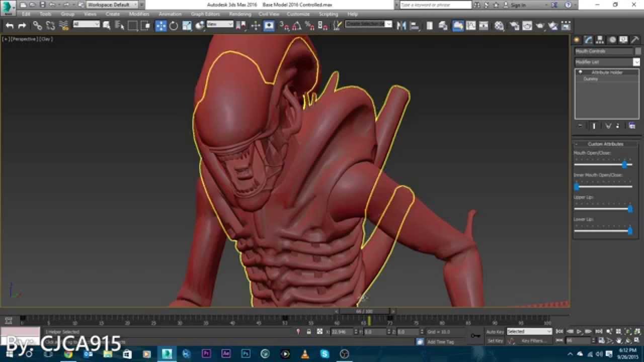This screenshot has height=362, width=644.
Task: Click the Mouth Controls object name field
Action: click(x=604, y=51)
